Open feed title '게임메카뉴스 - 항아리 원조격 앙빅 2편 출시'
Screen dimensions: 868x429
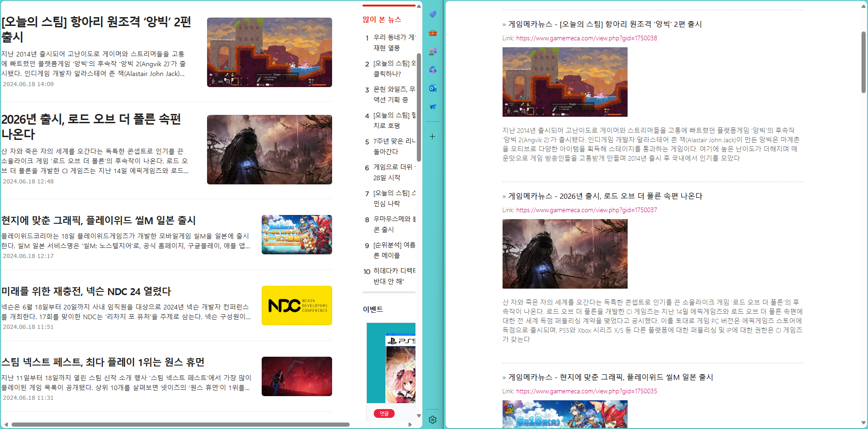tap(605, 24)
